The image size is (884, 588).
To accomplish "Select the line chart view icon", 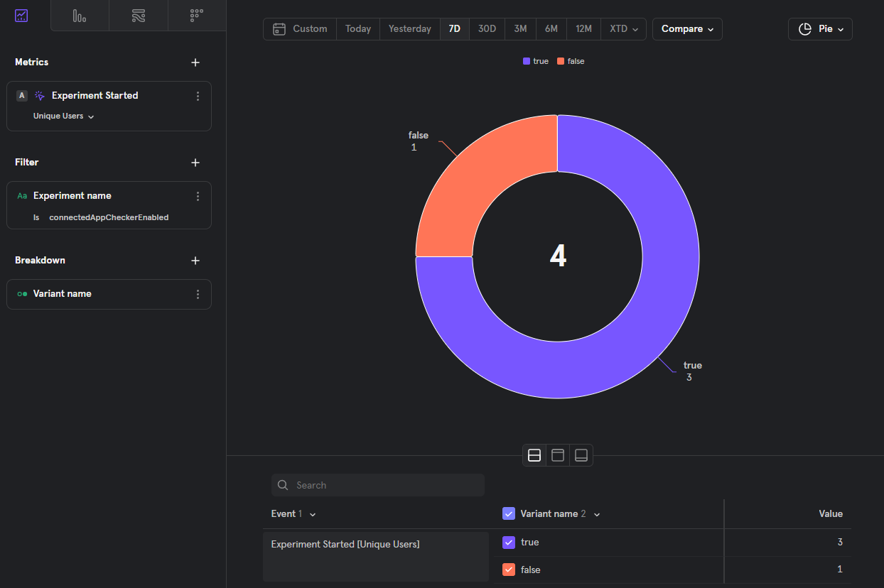I will coord(21,15).
